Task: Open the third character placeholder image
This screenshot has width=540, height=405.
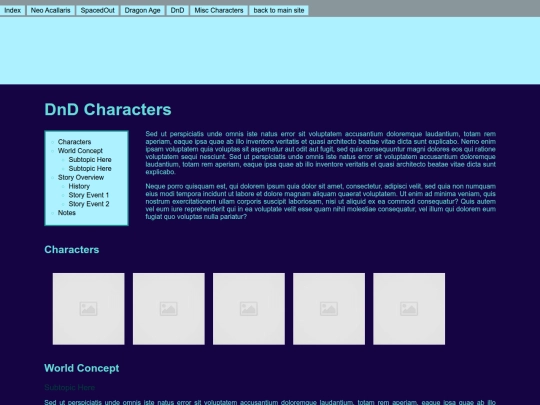Action: pos(249,309)
